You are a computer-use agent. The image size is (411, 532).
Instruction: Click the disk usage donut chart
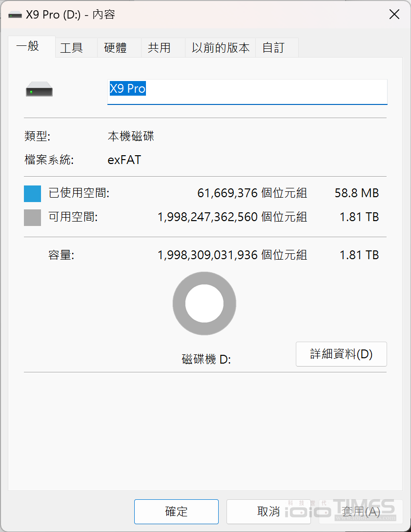point(205,304)
